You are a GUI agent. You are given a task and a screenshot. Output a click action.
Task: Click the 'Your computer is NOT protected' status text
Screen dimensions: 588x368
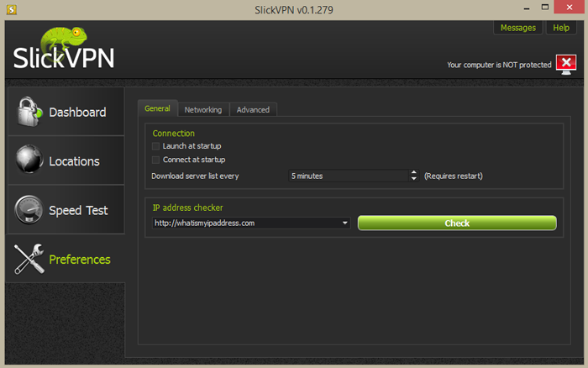point(499,65)
